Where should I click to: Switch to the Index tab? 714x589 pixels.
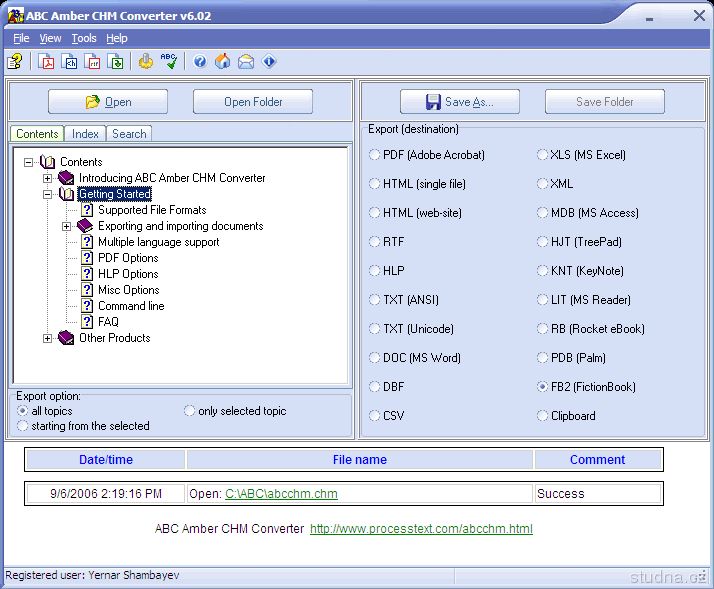(x=85, y=134)
